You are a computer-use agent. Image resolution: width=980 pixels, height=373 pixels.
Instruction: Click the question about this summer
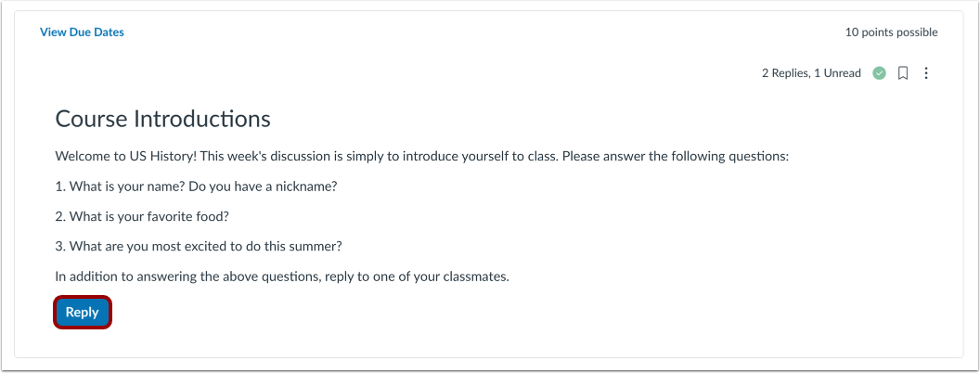(199, 246)
